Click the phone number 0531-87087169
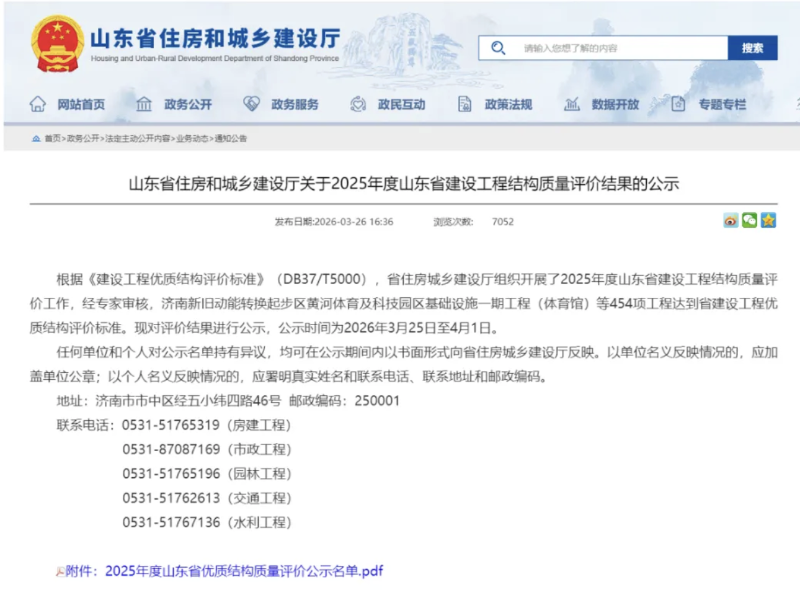The image size is (800, 592). (171, 450)
